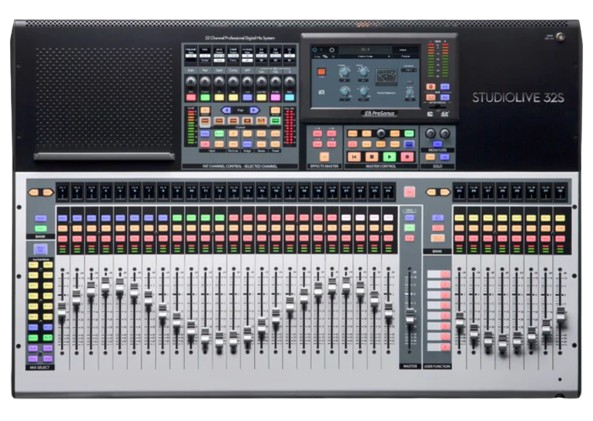Tap the blue button in the right Bank section
Viewport: 593px width, 421px height.
(x=438, y=218)
